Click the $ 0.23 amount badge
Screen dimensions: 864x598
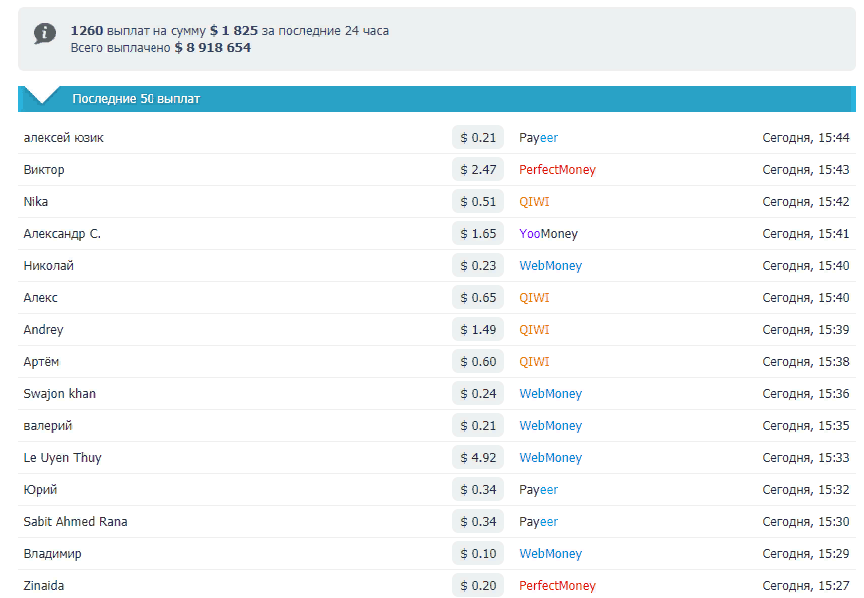click(x=478, y=265)
